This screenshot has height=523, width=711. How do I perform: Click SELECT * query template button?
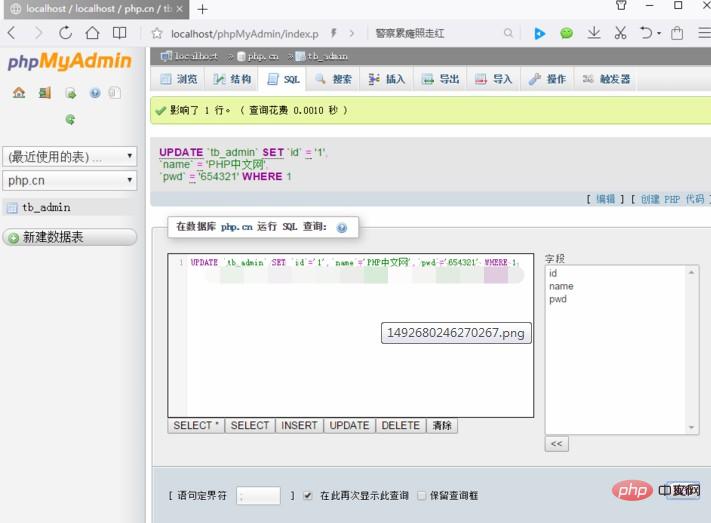point(196,425)
